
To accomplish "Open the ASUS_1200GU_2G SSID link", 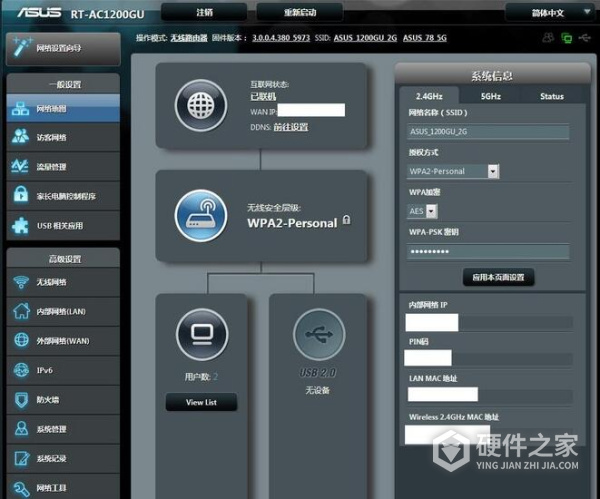I will (365, 38).
